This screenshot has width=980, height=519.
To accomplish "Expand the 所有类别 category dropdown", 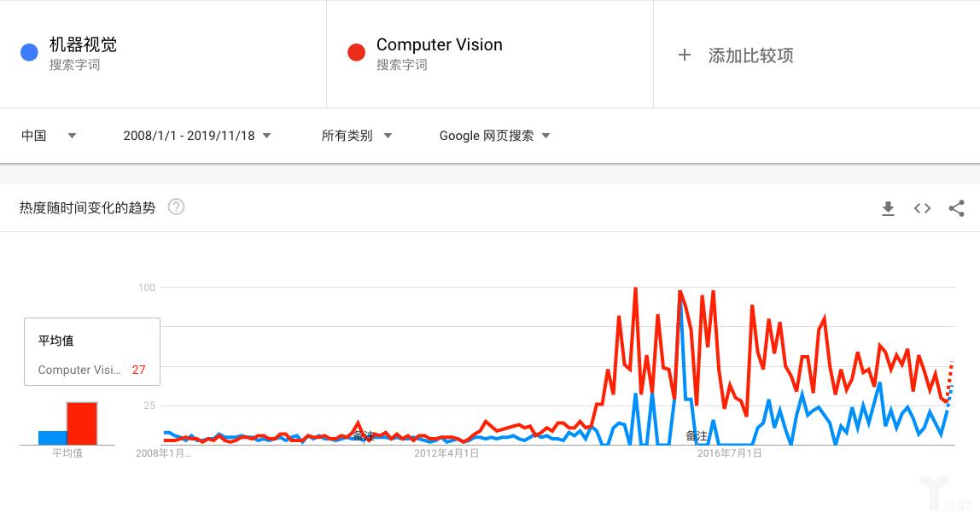I will coord(357,135).
